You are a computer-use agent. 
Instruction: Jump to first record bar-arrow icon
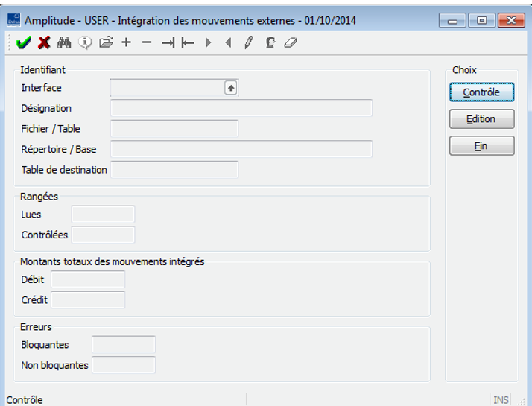pyautogui.click(x=188, y=43)
